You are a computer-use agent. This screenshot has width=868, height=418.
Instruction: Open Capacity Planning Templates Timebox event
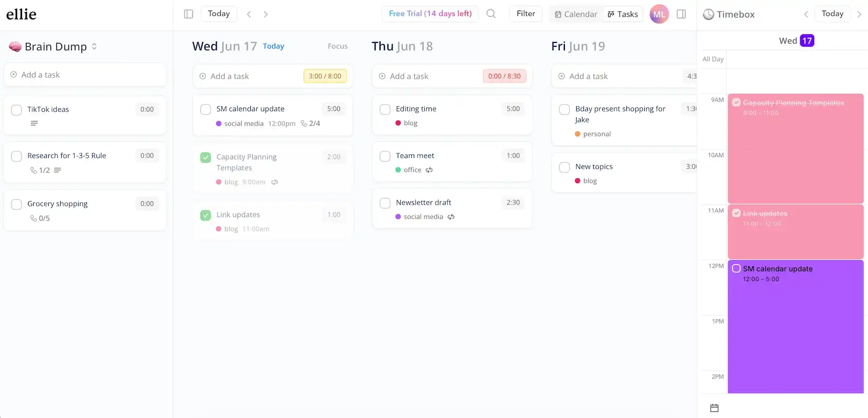click(x=796, y=148)
